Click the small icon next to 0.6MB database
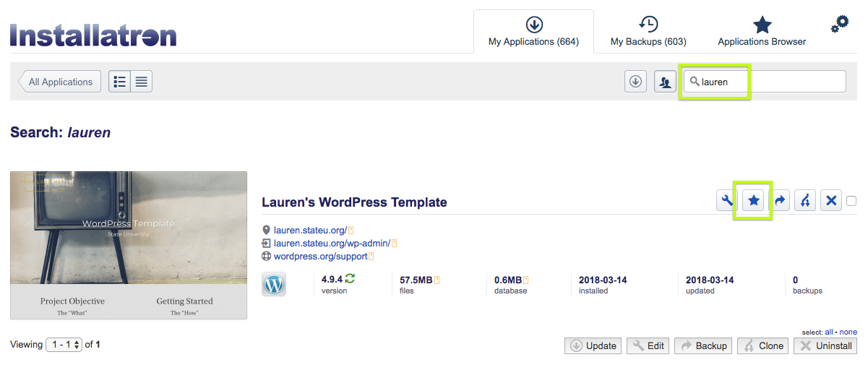 526,280
